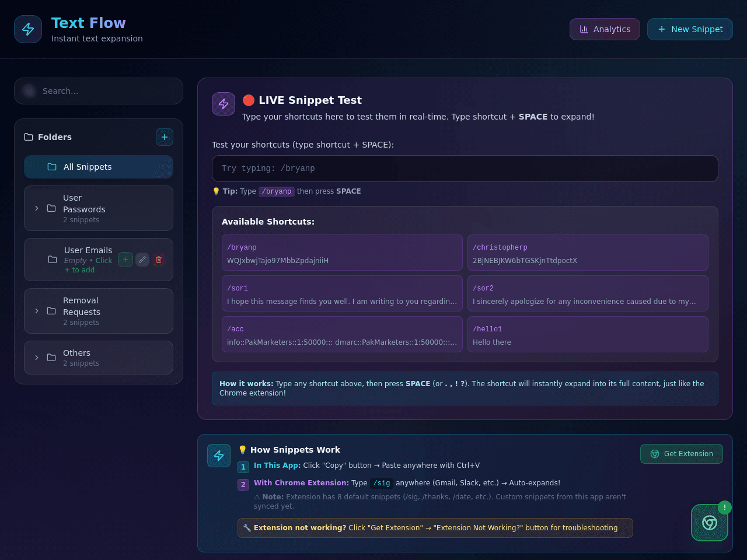The image size is (747, 560).
Task: Click the Text Flow lightning logo icon
Action: [28, 29]
